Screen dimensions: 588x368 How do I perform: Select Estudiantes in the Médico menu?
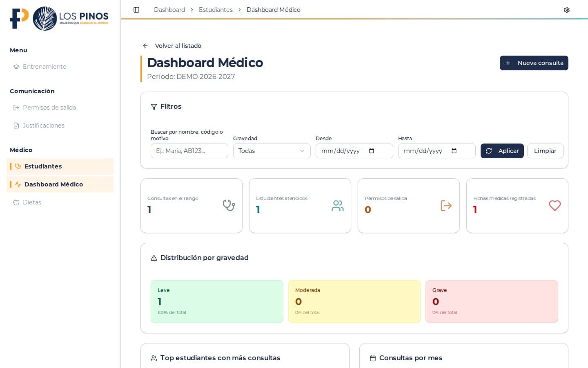click(60, 166)
